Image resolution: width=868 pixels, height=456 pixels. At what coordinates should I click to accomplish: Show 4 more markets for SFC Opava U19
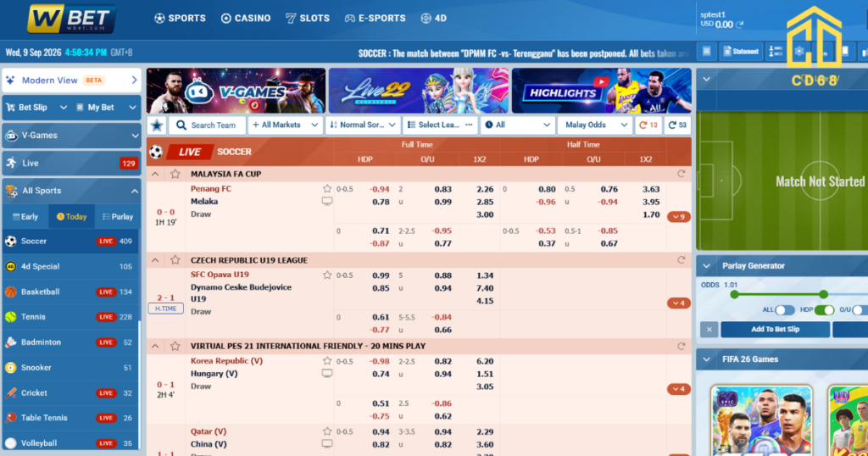point(679,303)
